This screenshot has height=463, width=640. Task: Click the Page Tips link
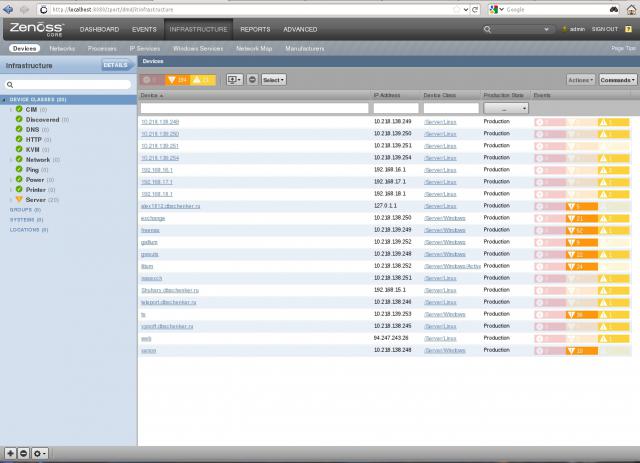(624, 49)
